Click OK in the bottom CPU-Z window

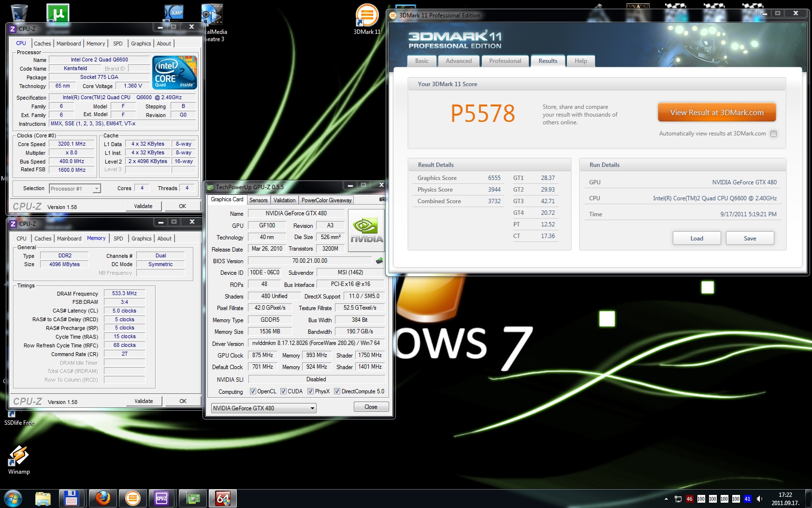183,401
